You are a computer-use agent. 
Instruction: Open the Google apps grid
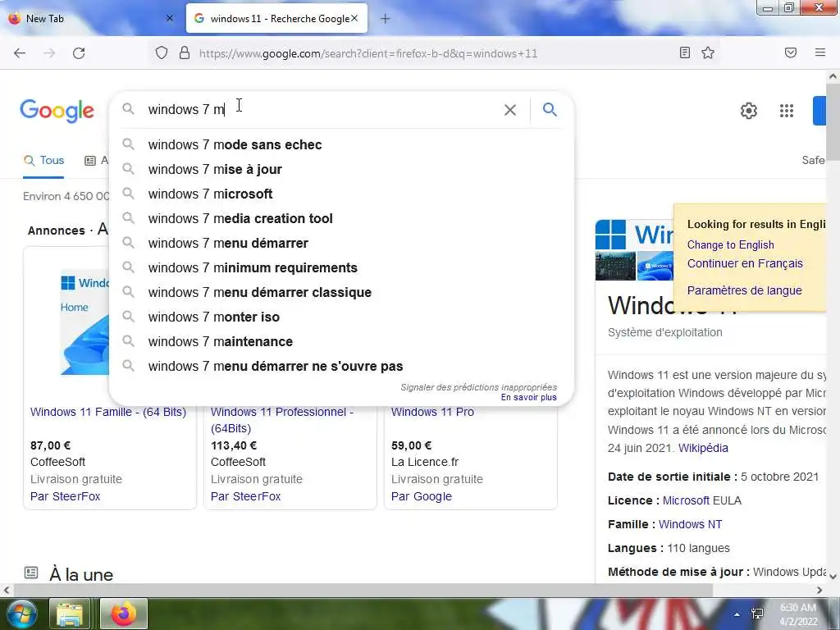(x=787, y=111)
